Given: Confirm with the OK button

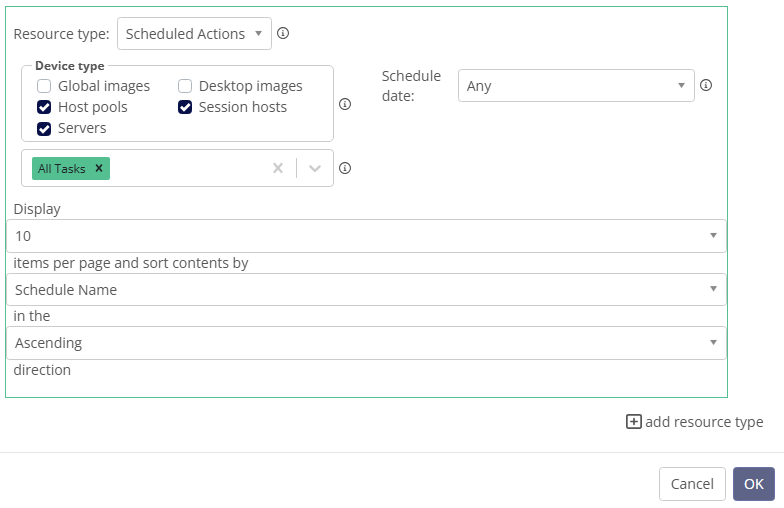Looking at the screenshot, I should (x=754, y=484).
